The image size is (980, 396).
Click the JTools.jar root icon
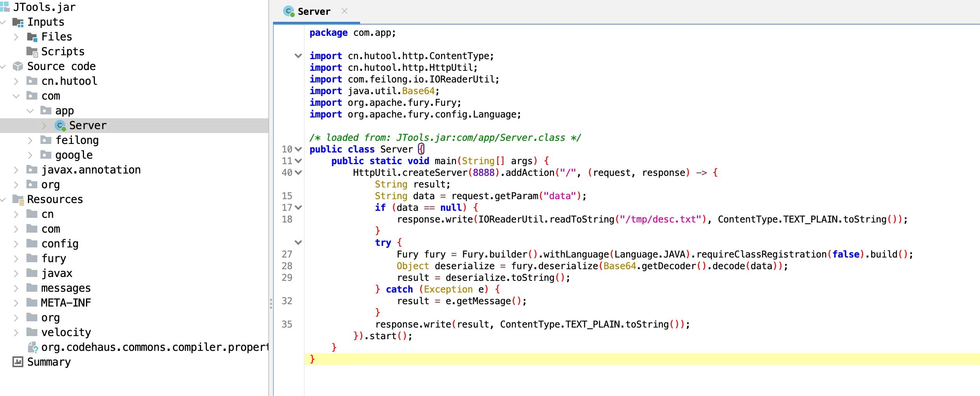[5, 7]
